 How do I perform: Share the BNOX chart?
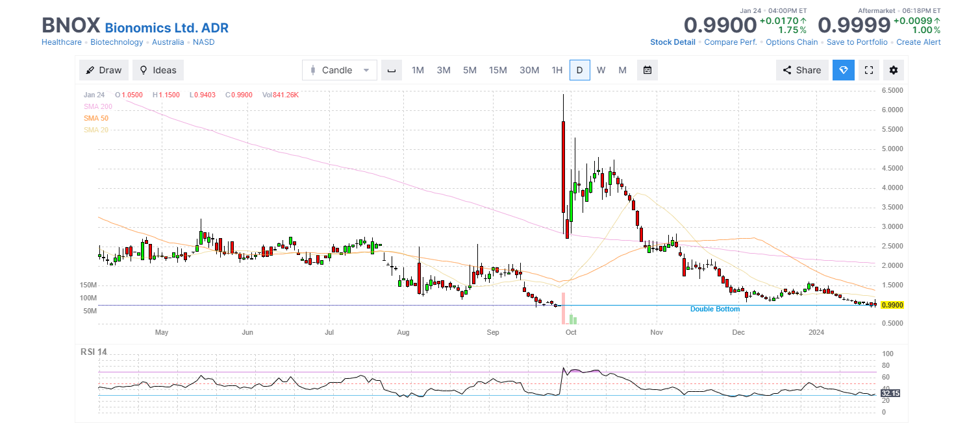[802, 70]
